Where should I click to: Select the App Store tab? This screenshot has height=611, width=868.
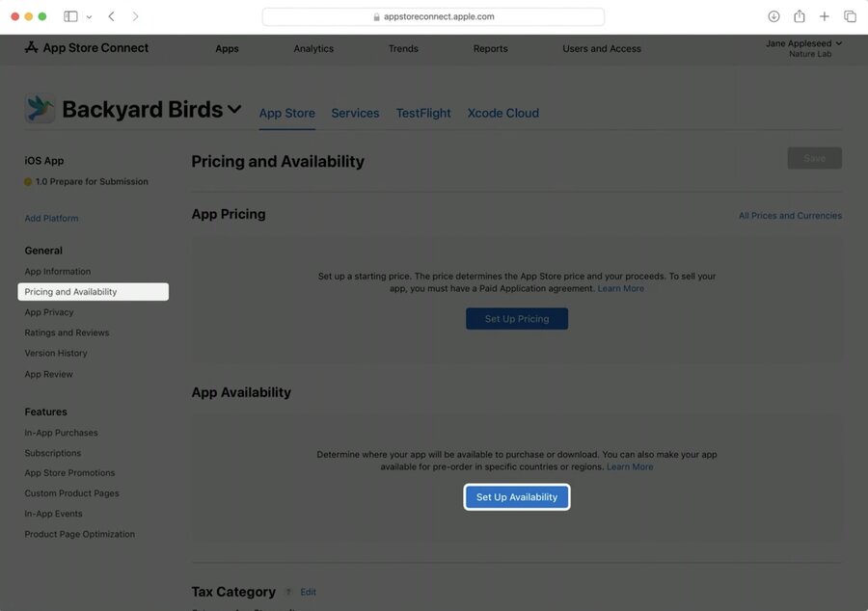pos(286,113)
